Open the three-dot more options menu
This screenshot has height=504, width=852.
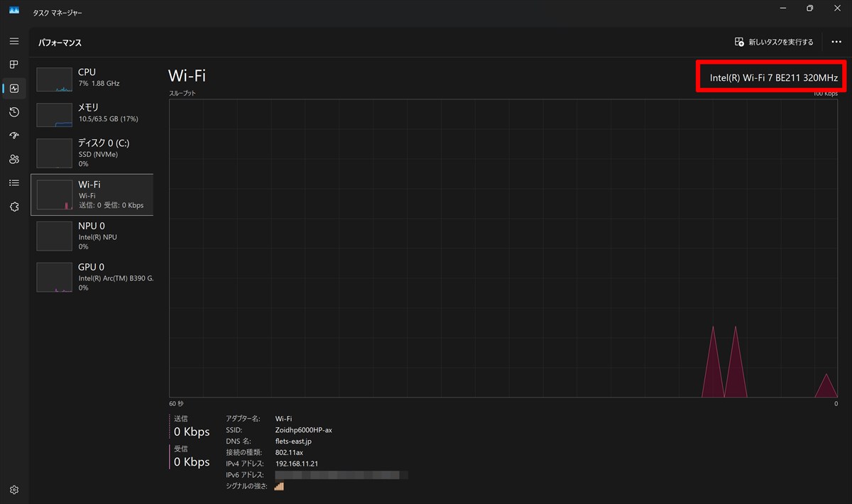click(836, 43)
